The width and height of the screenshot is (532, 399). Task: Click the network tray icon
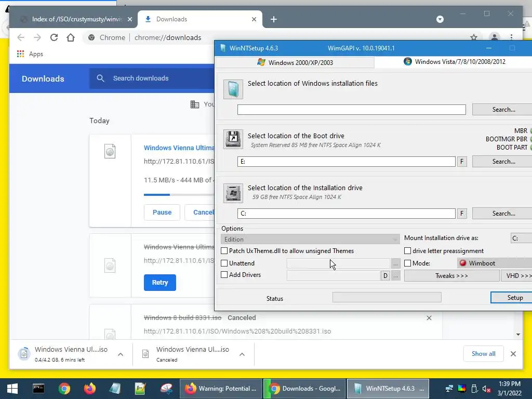click(x=449, y=389)
